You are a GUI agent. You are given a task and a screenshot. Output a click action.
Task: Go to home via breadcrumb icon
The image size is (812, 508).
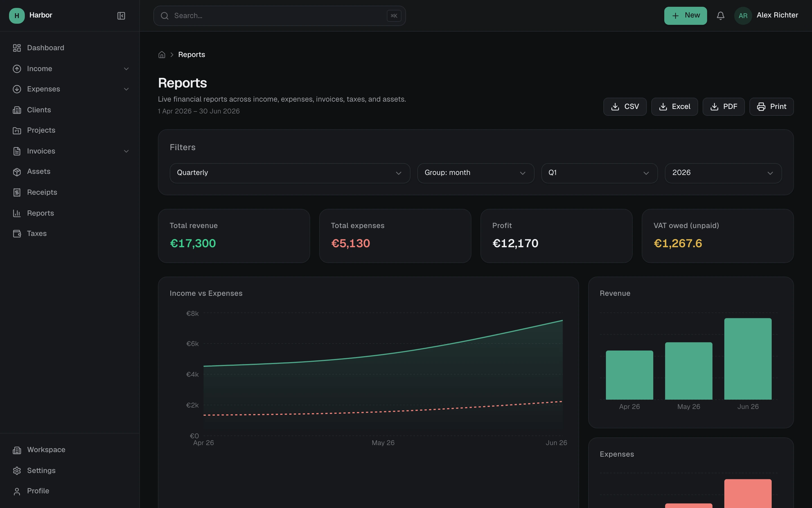(162, 55)
